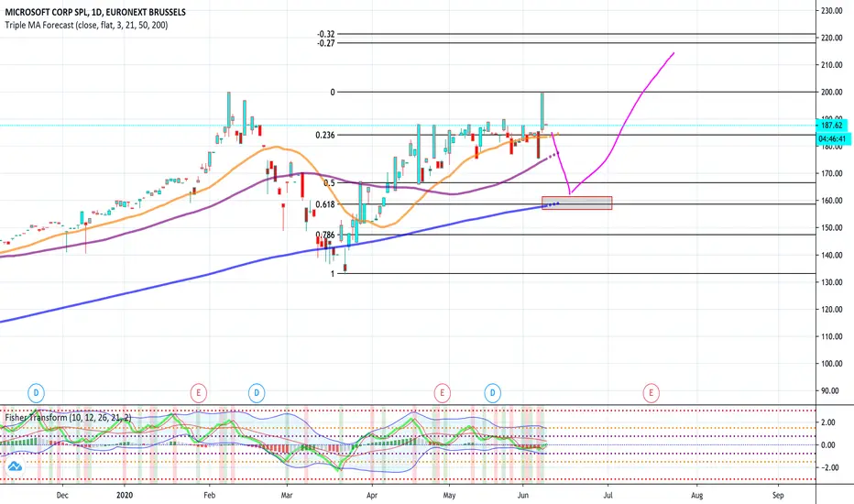Click the 2020 label on the time axis
854x504 pixels.
125,495
